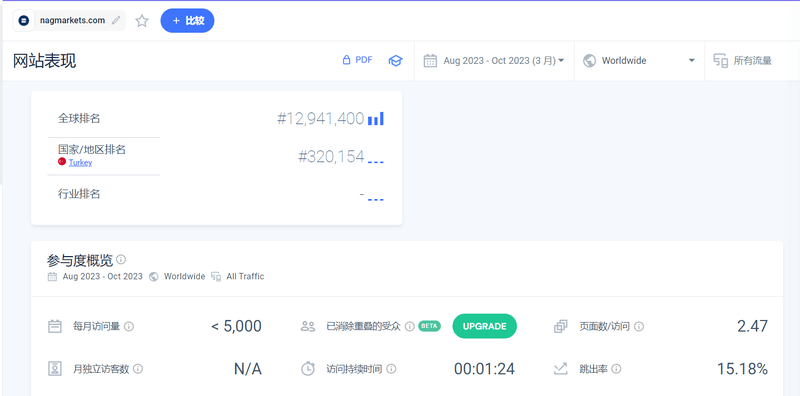The height and width of the screenshot is (396, 800).
Task: Open the Turkey country link
Action: (81, 163)
